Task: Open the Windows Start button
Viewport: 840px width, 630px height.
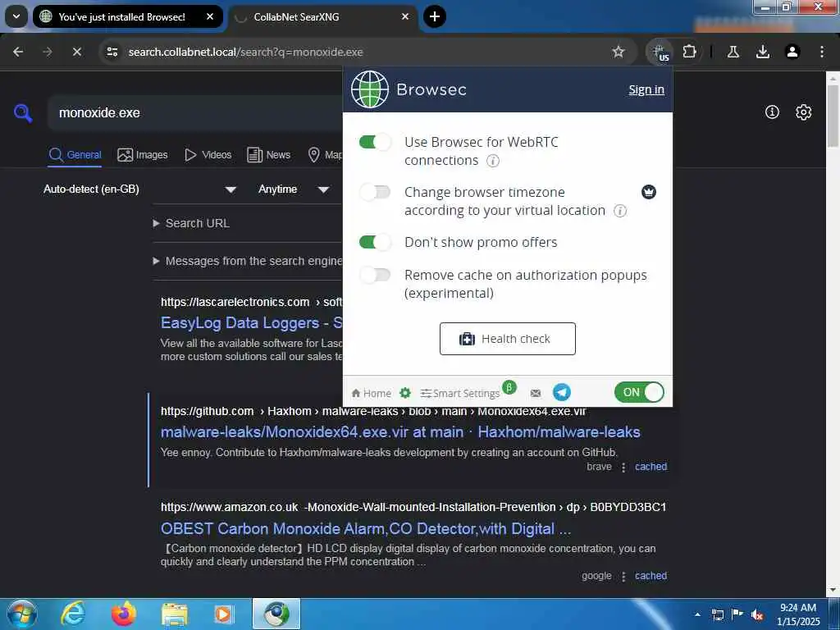Action: [22, 614]
